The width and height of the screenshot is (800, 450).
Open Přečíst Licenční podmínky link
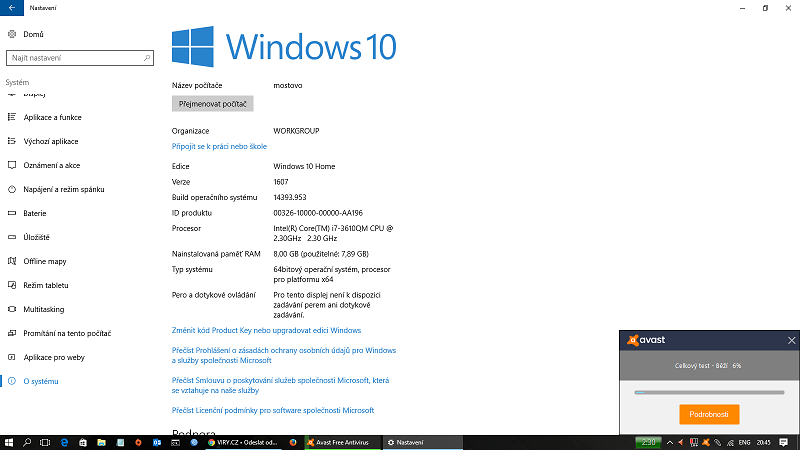pyautogui.click(x=273, y=410)
